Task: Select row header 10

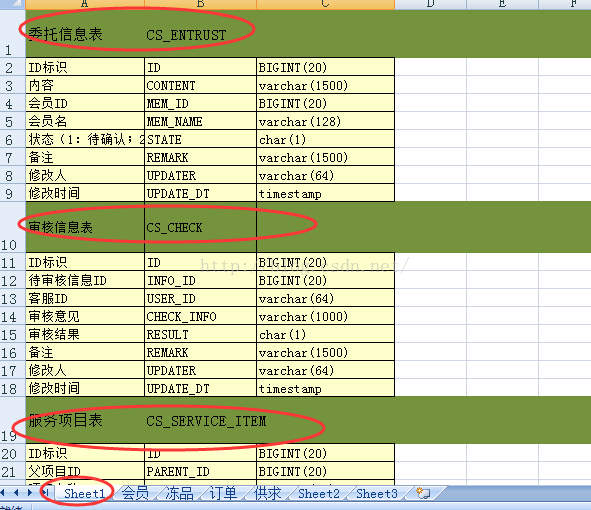Action: 13,227
